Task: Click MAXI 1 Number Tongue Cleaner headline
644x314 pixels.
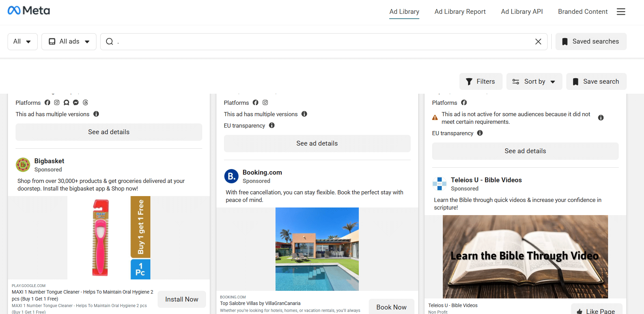Action: pyautogui.click(x=82, y=295)
